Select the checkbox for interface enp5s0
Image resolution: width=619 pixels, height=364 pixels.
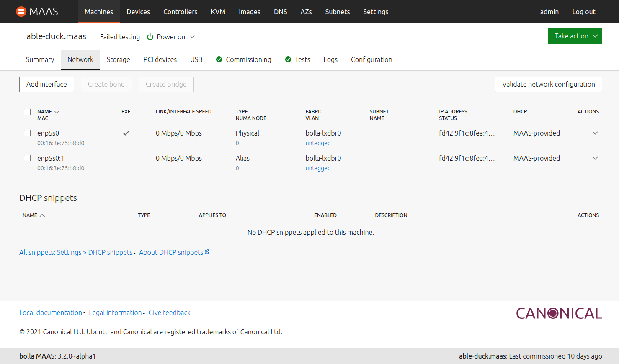(x=27, y=133)
